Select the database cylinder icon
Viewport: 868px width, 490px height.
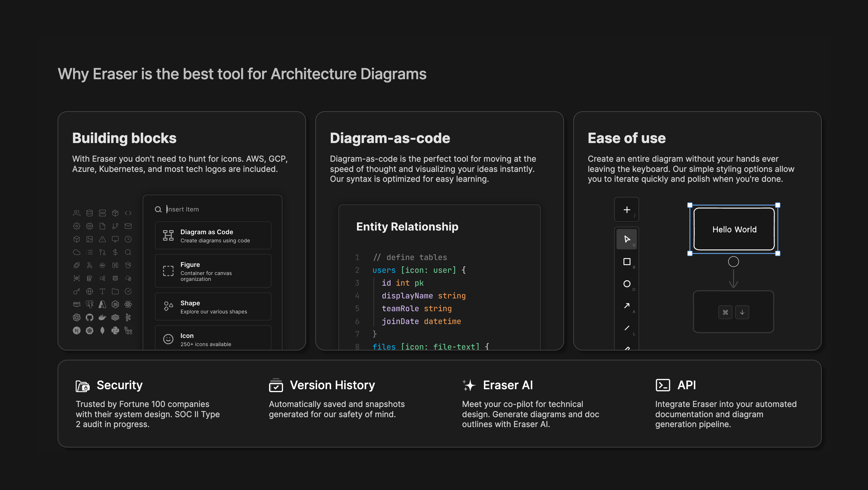89,213
